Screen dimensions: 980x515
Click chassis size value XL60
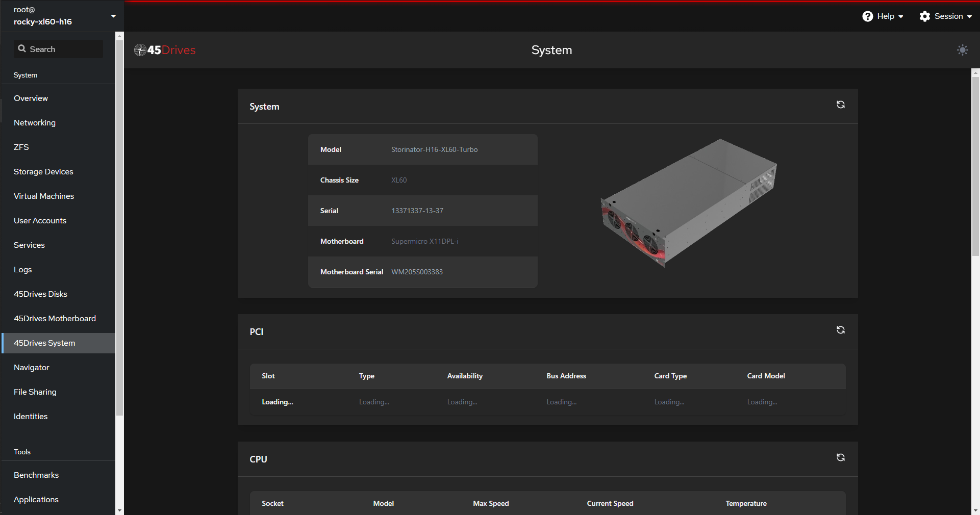coord(399,180)
